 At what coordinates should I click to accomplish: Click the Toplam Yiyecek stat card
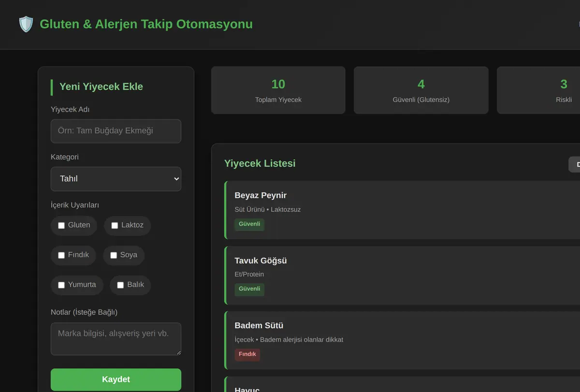tap(278, 90)
